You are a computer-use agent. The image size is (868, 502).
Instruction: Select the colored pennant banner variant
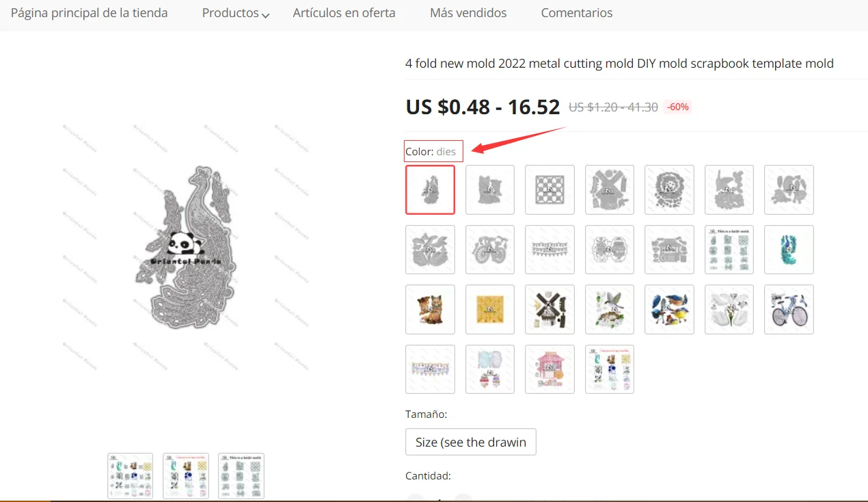coord(430,369)
